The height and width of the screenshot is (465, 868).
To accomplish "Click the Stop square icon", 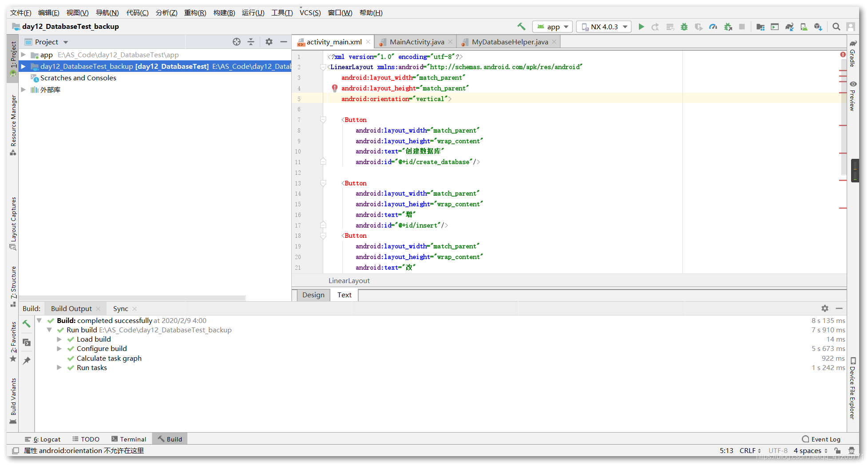I will (742, 27).
